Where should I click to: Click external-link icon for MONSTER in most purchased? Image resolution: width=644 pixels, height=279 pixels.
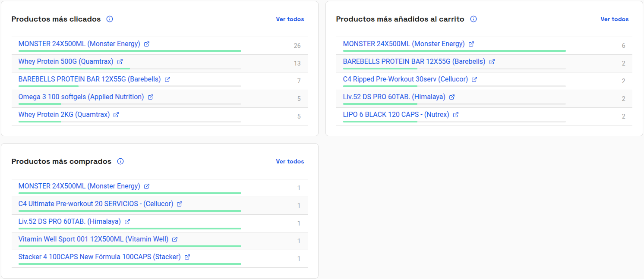[x=147, y=186]
